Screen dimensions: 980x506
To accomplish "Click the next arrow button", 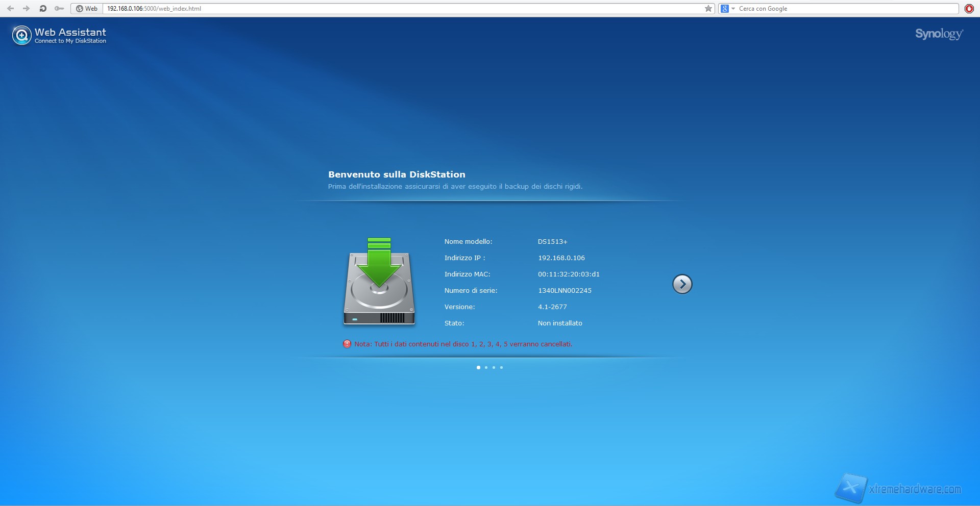I will pyautogui.click(x=682, y=284).
